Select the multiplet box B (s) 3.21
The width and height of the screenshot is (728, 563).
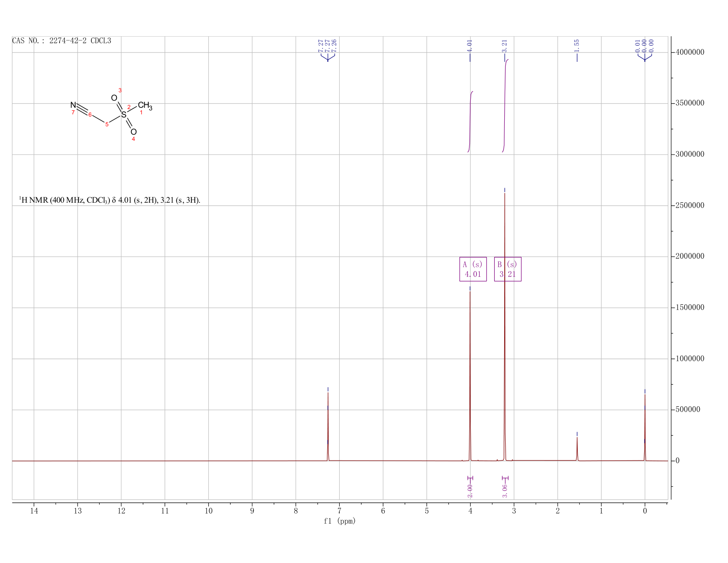[507, 269]
